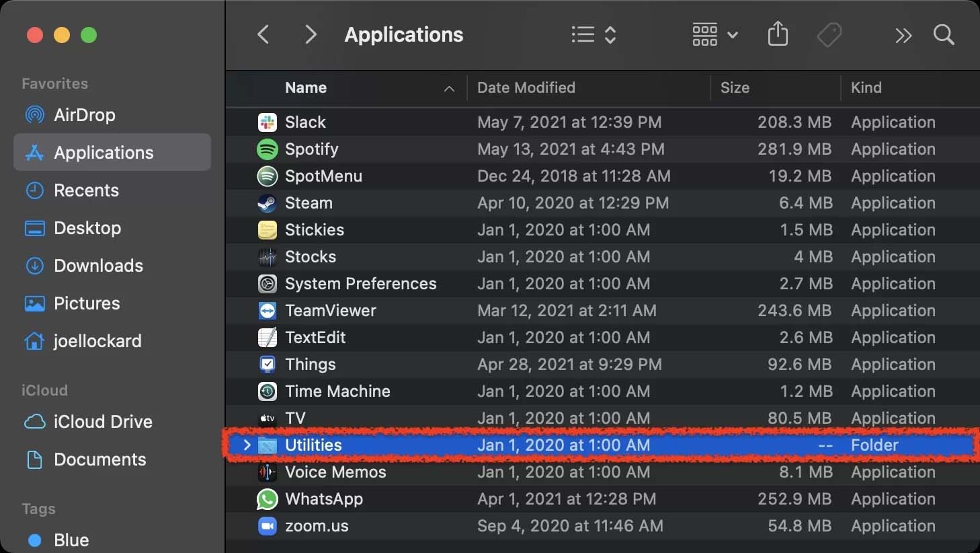Click the AirDrop sidebar icon

(x=34, y=115)
